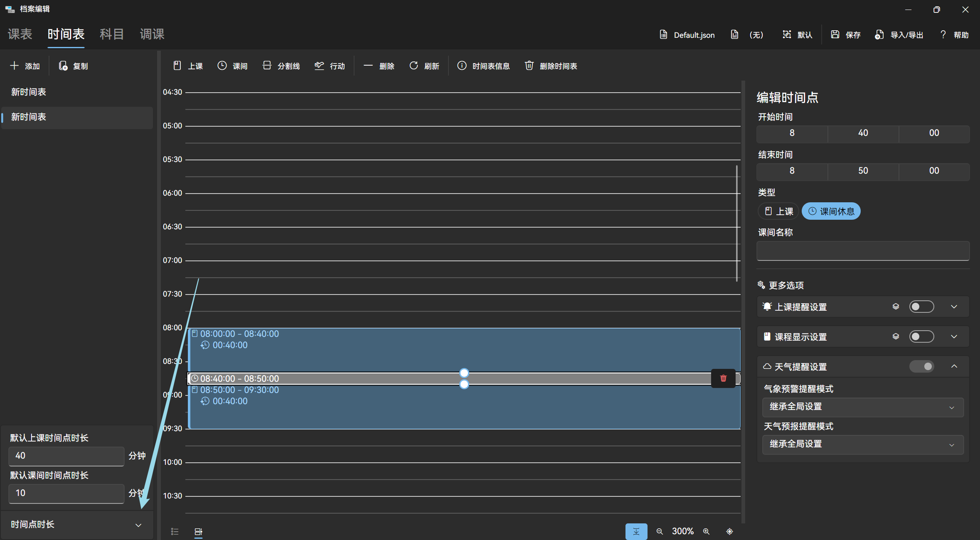Toggle 课程显示设置 switch on
The height and width of the screenshot is (540, 980).
(921, 336)
